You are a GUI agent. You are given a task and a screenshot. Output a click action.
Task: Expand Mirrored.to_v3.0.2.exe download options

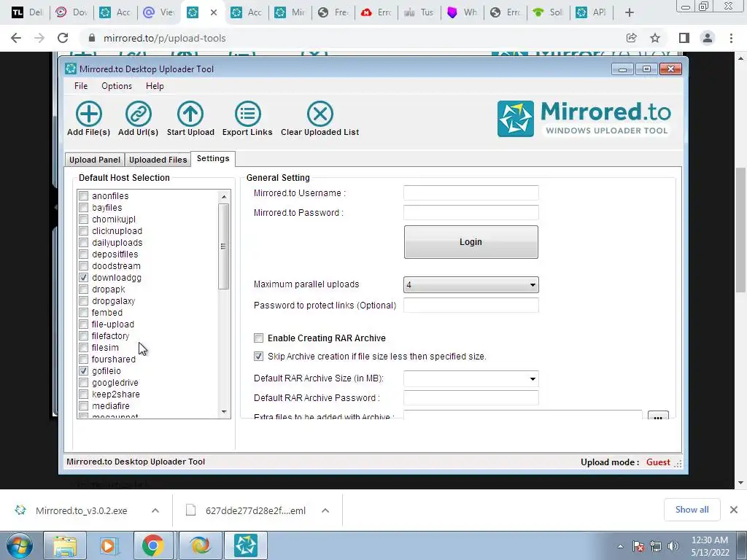(x=155, y=510)
